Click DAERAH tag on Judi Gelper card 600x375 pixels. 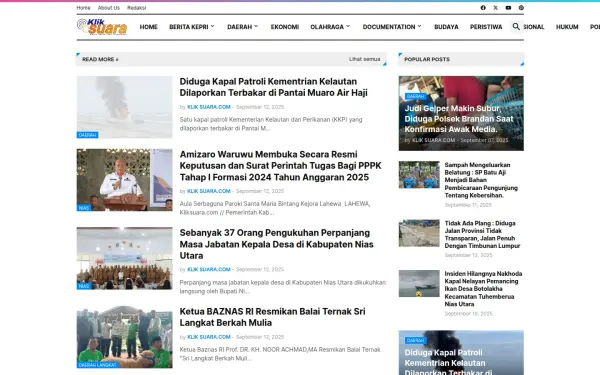pos(415,96)
